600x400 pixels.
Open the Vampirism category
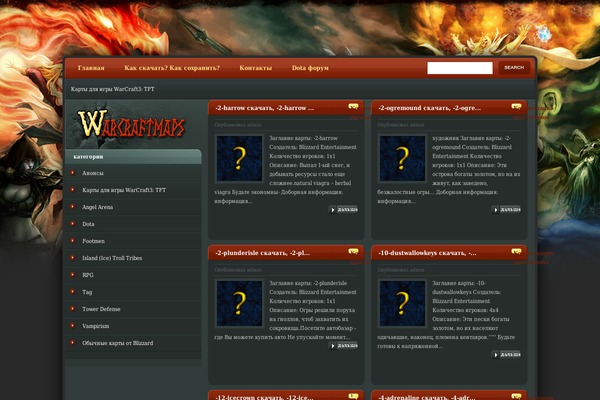(96, 326)
